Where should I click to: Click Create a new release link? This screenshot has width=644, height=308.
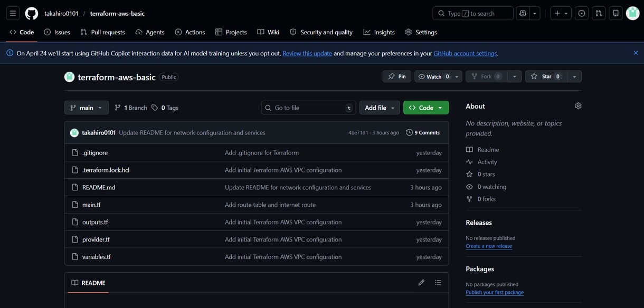coord(489,246)
